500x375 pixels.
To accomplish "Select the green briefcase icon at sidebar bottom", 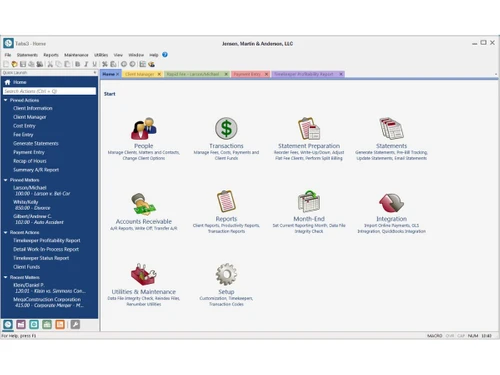I will tap(47, 324).
